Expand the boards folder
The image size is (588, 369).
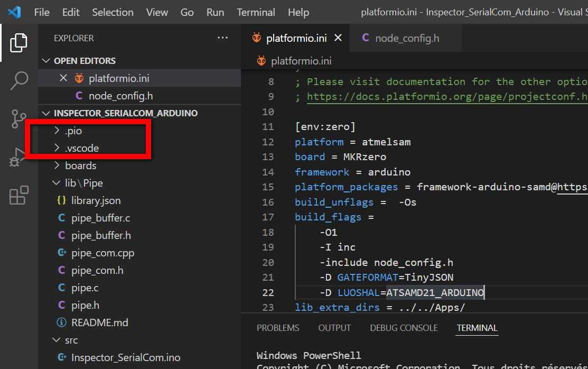pos(80,165)
